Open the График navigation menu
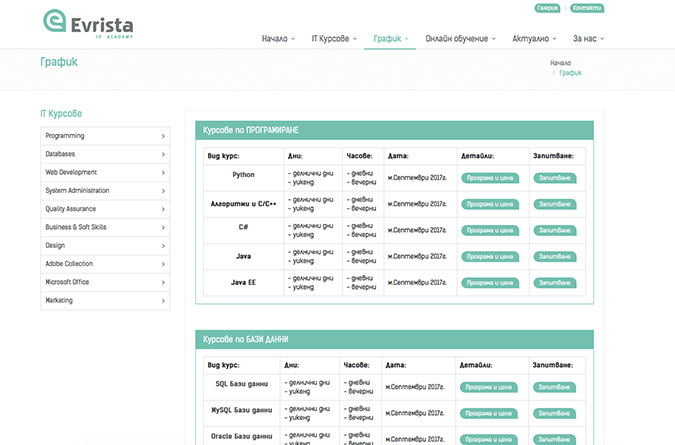This screenshot has width=675, height=445. click(x=390, y=39)
